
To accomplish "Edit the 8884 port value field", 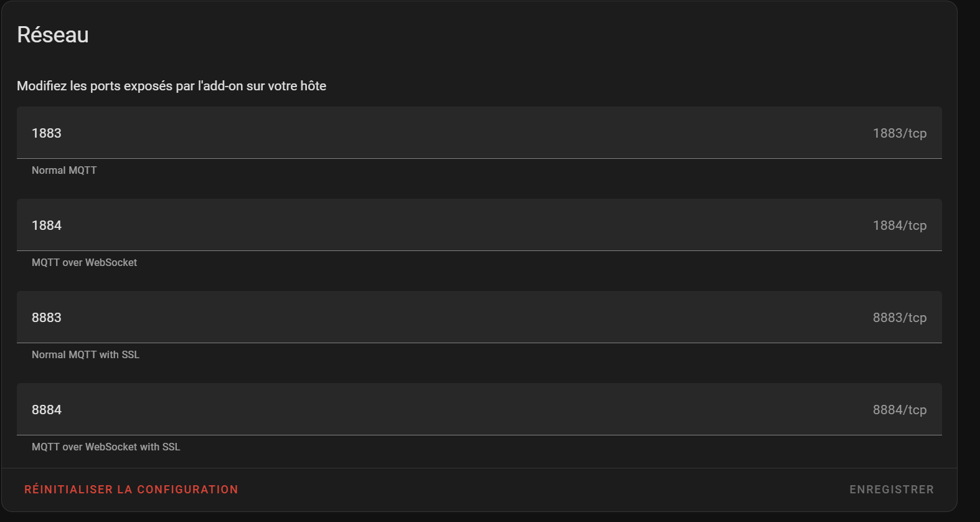I will pos(47,410).
